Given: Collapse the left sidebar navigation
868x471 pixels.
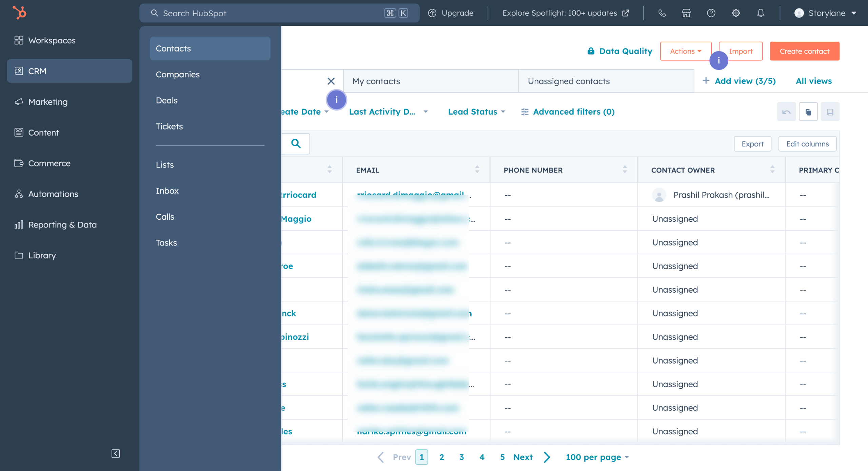Looking at the screenshot, I should click(116, 453).
